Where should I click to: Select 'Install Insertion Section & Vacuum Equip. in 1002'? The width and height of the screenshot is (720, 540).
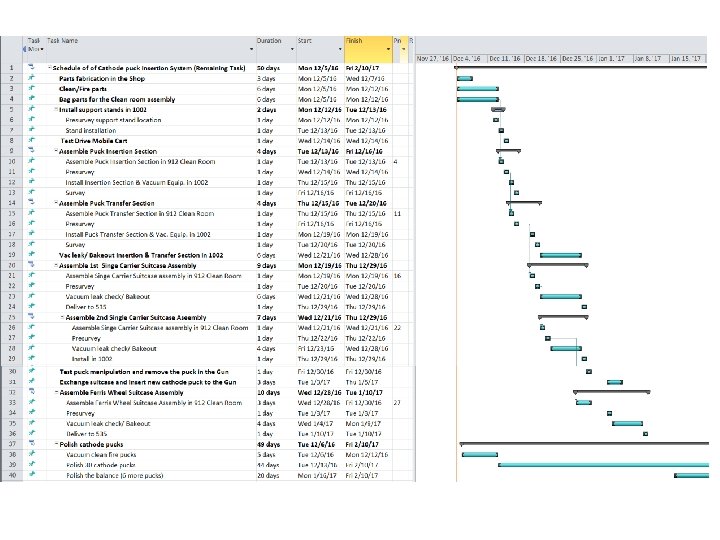click(136, 182)
